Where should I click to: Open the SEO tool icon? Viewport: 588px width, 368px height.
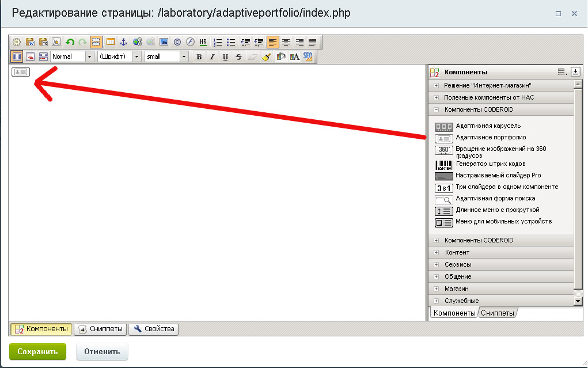[x=308, y=56]
